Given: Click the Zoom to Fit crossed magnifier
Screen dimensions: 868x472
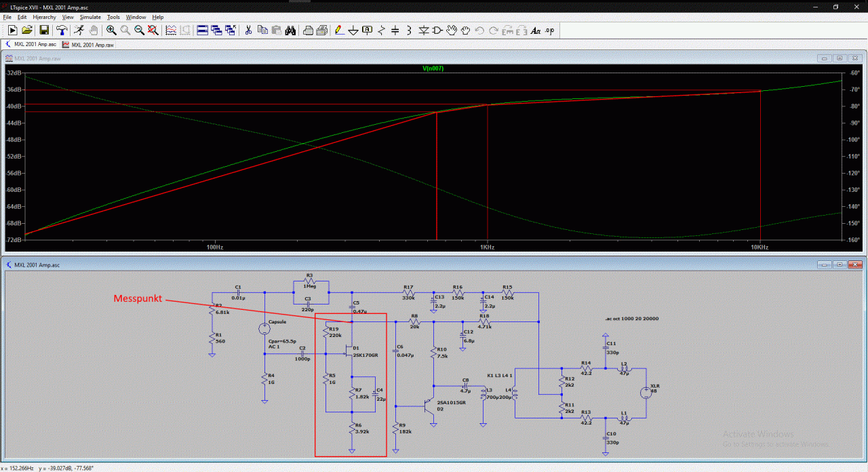Looking at the screenshot, I should [153, 31].
